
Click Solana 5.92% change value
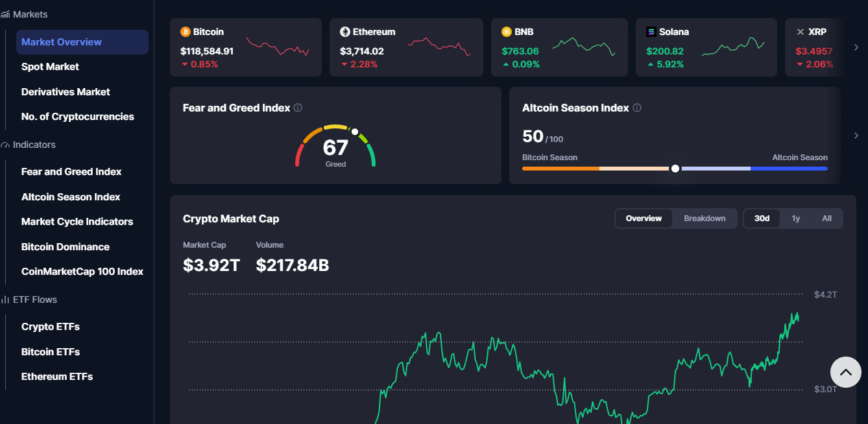pos(671,64)
